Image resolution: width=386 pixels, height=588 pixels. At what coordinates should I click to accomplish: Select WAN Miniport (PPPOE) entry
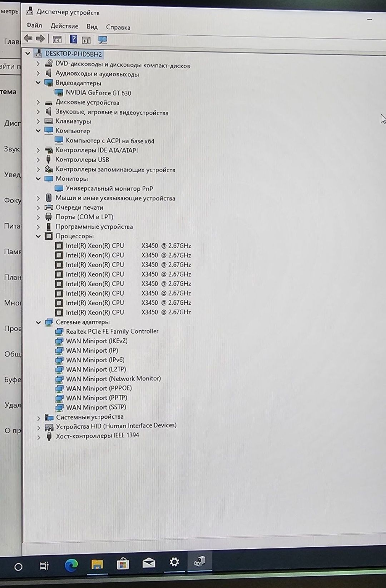(x=99, y=388)
